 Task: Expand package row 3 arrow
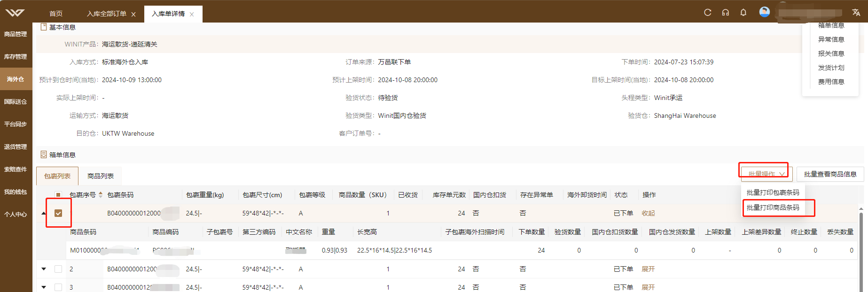(44, 287)
